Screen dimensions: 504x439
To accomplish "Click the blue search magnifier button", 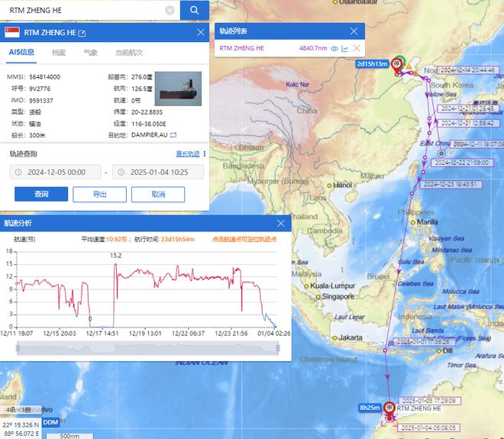I will [x=195, y=10].
